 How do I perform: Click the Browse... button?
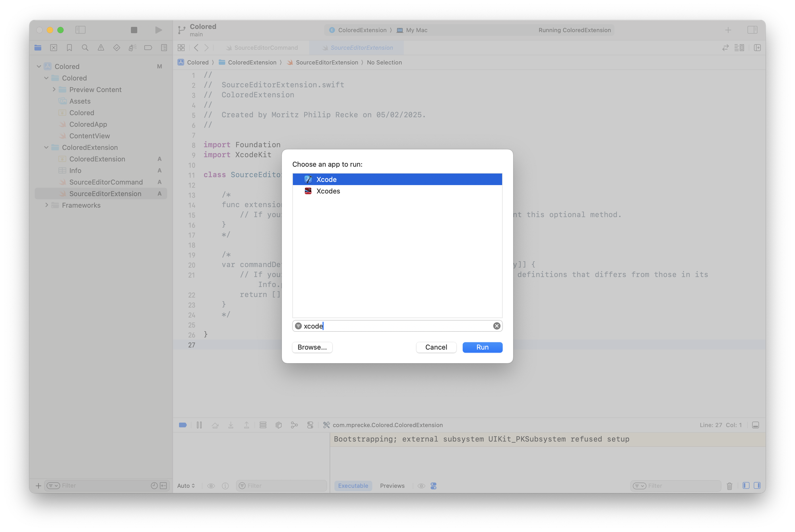click(x=312, y=347)
